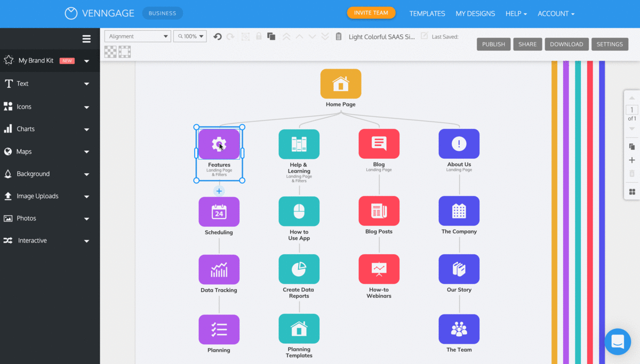
Task: Open the Alignment dropdown
Action: coord(138,36)
